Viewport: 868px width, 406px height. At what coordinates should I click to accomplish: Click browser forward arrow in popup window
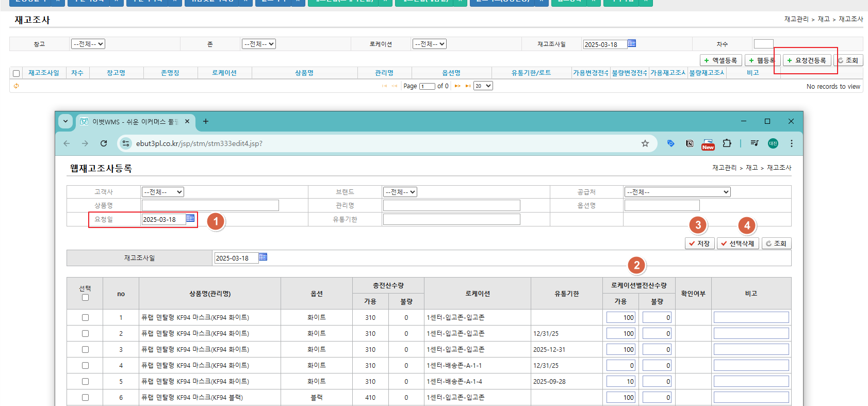pyautogui.click(x=85, y=143)
